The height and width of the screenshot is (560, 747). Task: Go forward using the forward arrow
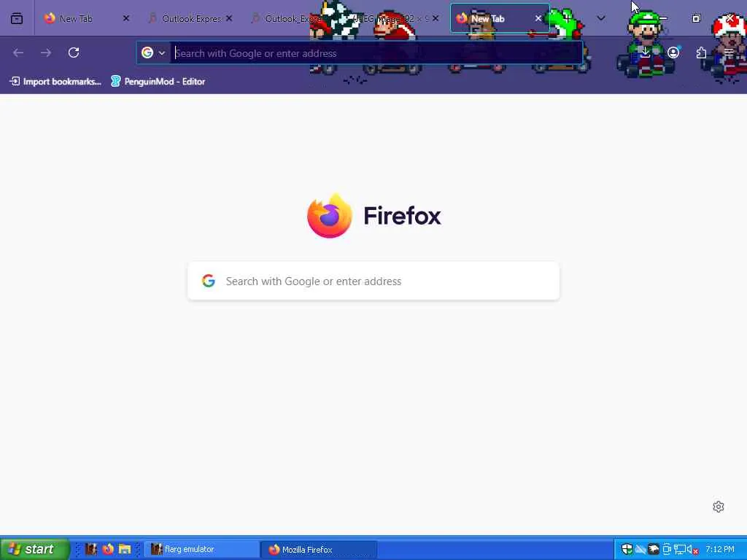pos(46,52)
